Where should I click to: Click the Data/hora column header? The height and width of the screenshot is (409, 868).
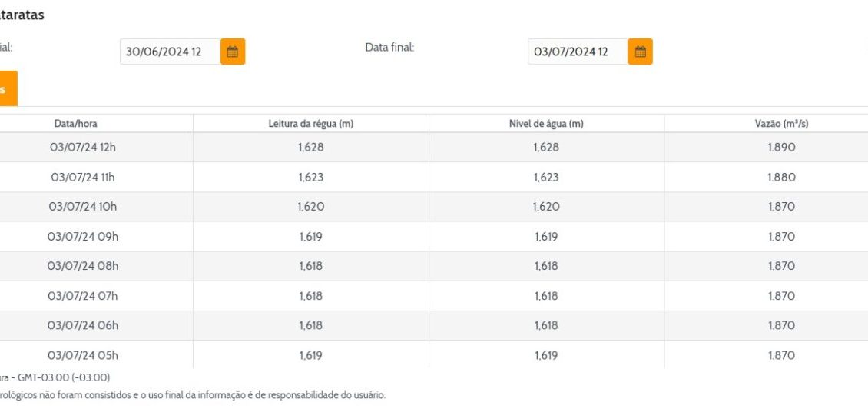[75, 124]
